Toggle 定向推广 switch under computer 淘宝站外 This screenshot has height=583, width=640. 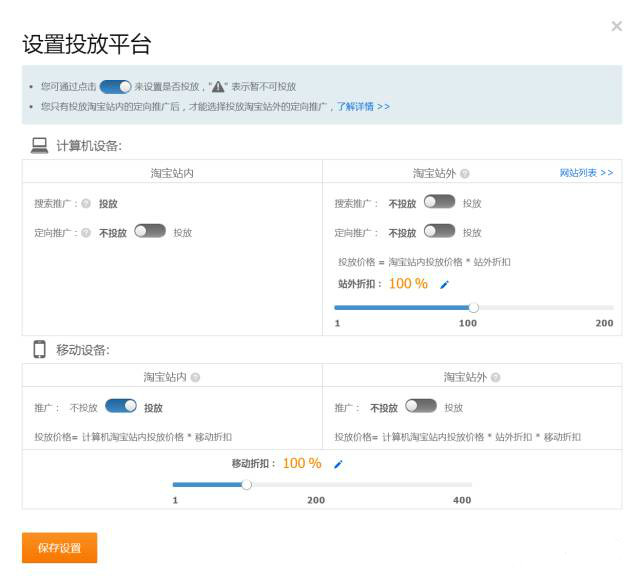439,231
